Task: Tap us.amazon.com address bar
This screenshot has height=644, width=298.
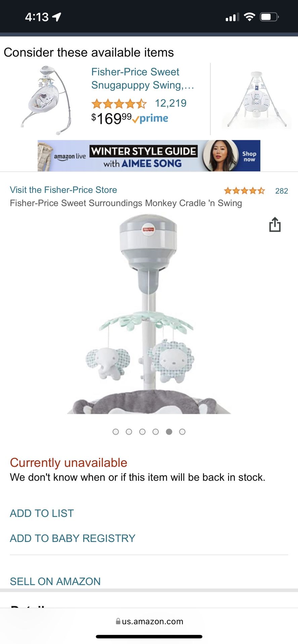Action: coord(149,621)
